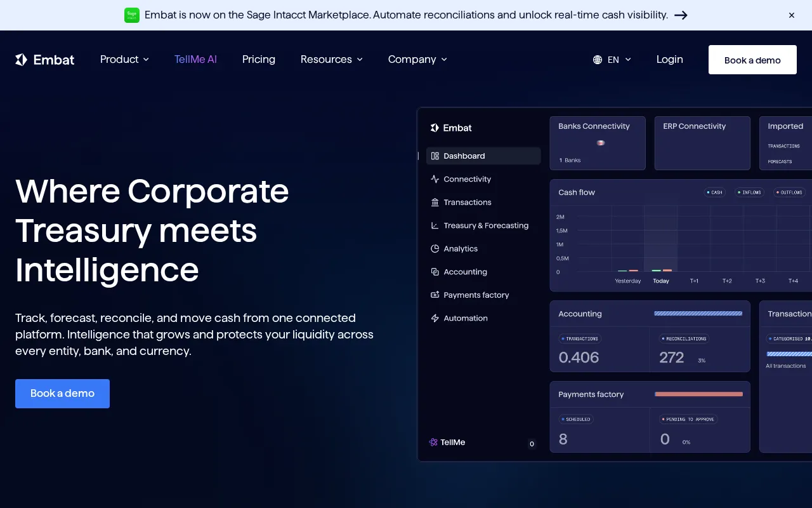Open the Pricing page
Screen dimensions: 812x508
tap(259, 59)
